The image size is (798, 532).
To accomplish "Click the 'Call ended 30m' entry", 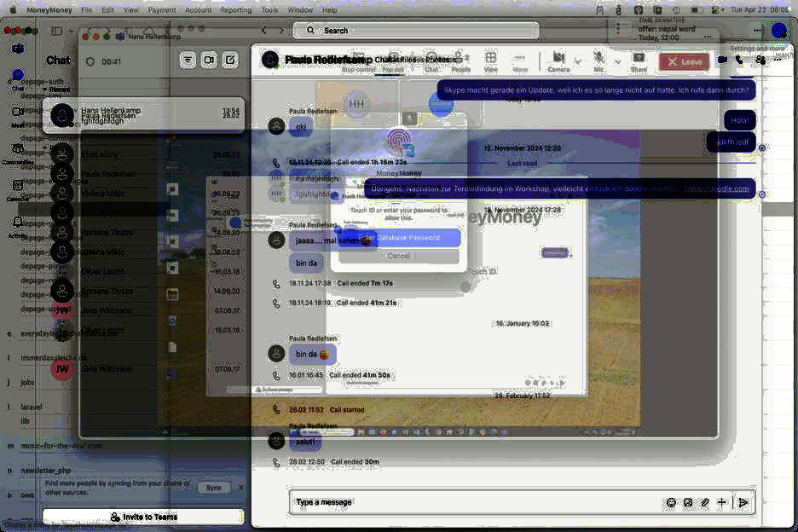I will pos(355,462).
